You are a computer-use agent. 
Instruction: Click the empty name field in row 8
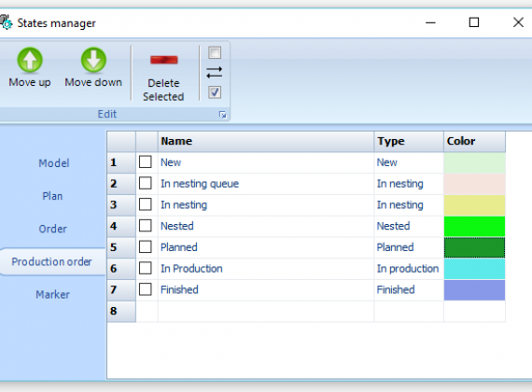(x=266, y=311)
